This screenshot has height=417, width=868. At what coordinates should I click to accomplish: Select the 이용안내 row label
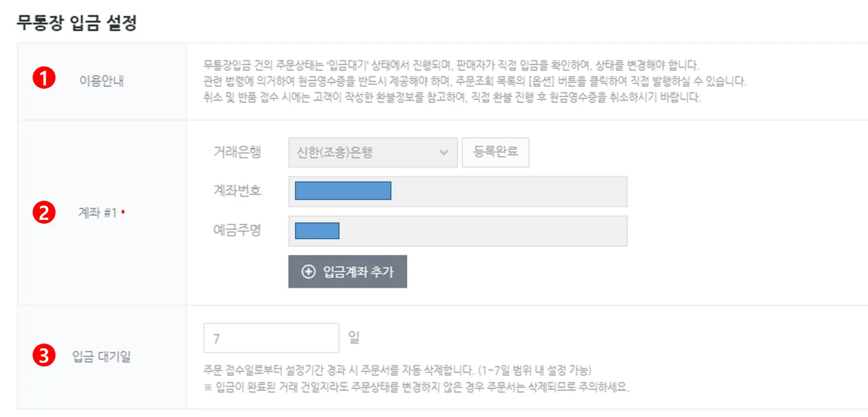pyautogui.click(x=101, y=80)
